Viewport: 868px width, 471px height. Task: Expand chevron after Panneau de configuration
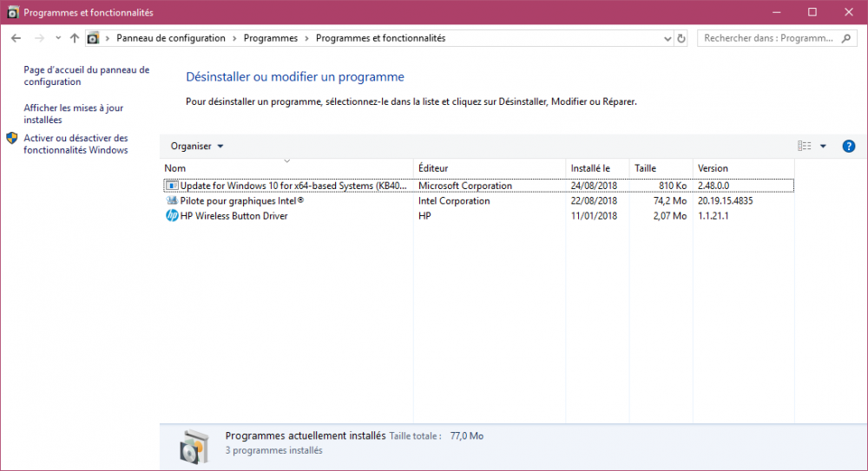click(x=234, y=38)
